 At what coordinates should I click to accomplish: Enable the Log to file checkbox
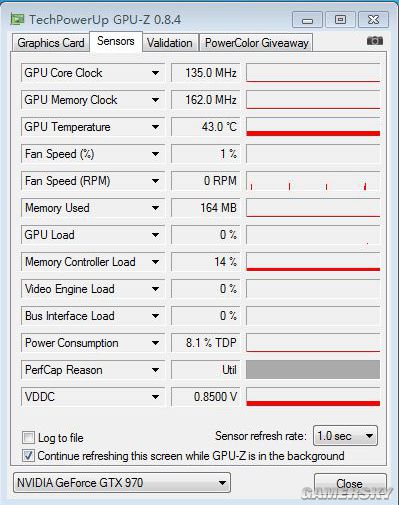click(x=28, y=437)
